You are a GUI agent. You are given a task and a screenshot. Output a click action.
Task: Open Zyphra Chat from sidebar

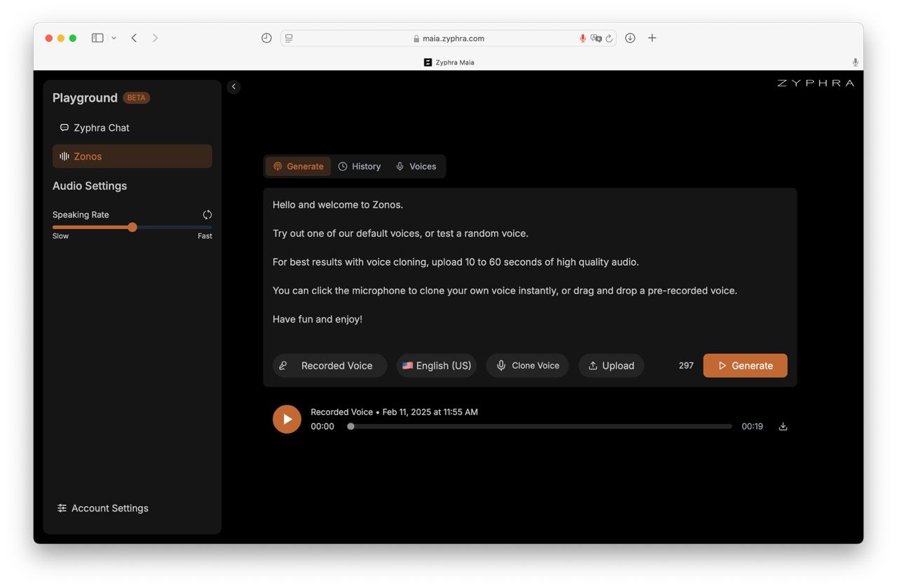tap(101, 128)
